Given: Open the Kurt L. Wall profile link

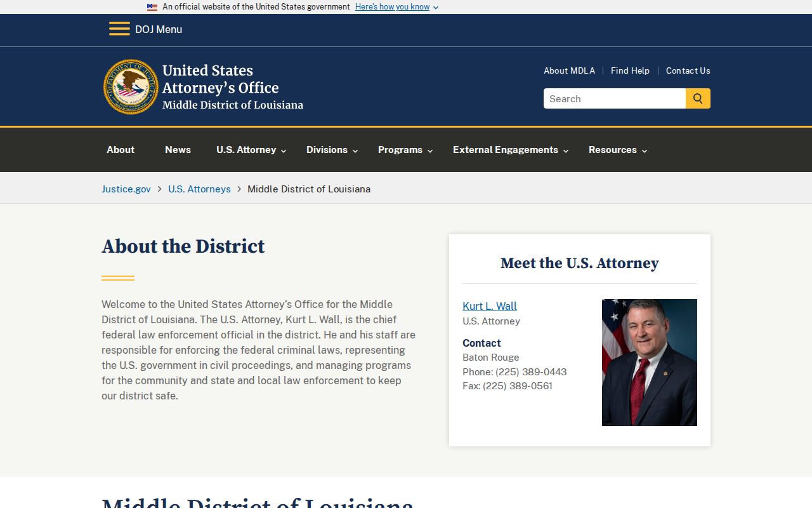Looking at the screenshot, I should [490, 306].
